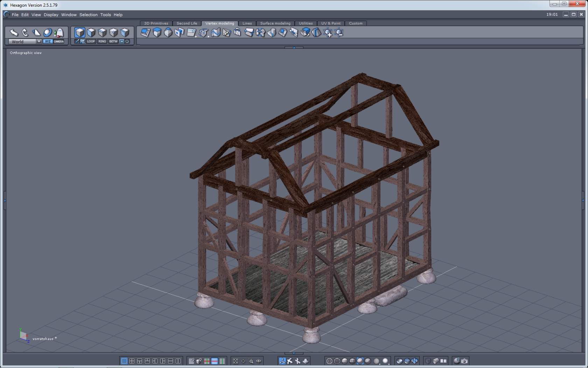Switch to face selection mode cube
The image size is (588, 368).
tap(91, 33)
